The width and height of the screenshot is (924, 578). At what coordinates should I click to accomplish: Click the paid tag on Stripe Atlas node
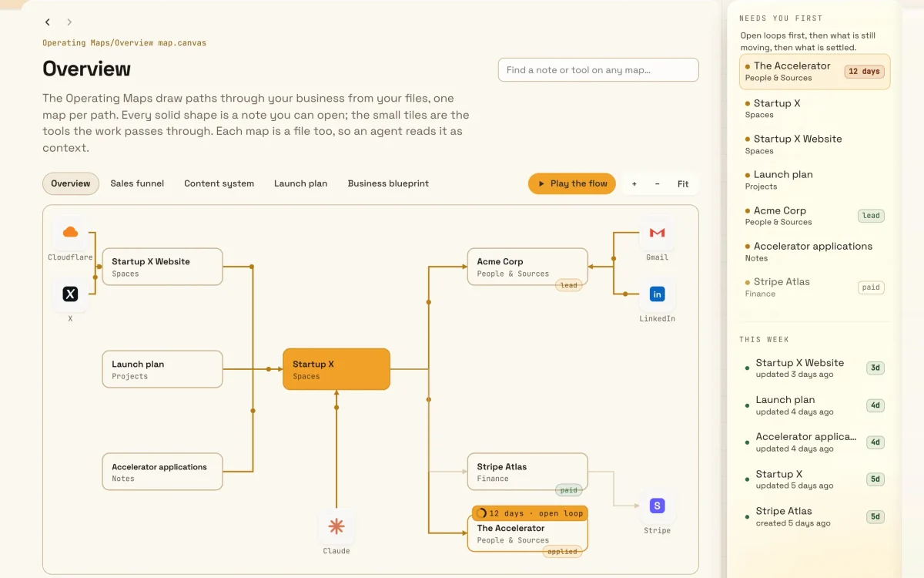tap(568, 490)
